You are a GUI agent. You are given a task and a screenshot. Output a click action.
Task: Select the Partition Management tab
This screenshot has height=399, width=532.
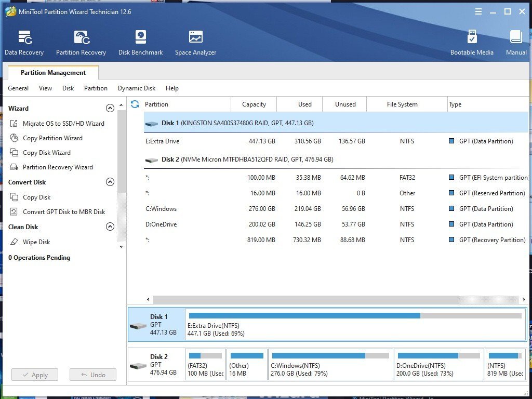click(x=53, y=73)
